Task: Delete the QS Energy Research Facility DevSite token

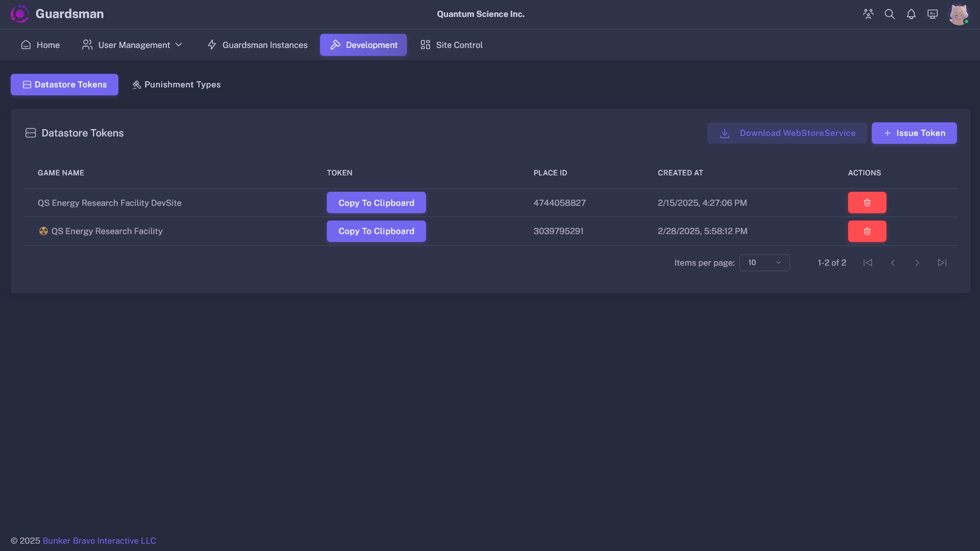Action: click(867, 202)
